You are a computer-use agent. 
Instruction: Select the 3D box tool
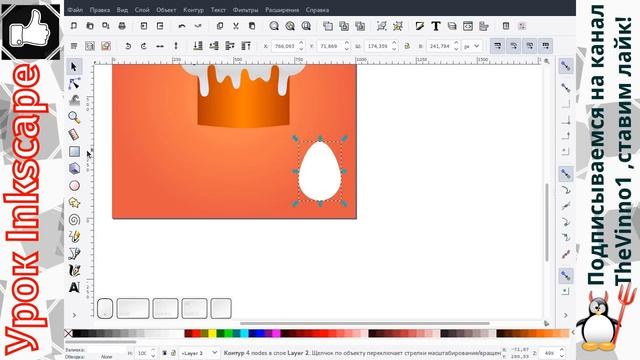[x=74, y=169]
